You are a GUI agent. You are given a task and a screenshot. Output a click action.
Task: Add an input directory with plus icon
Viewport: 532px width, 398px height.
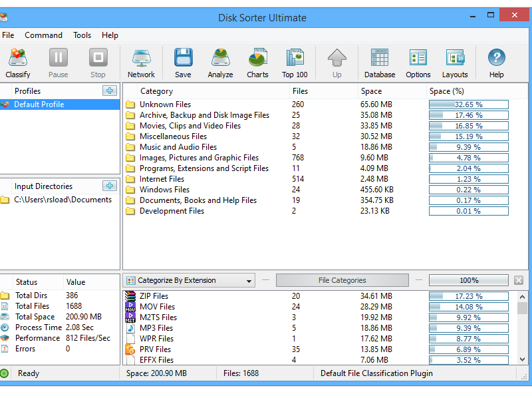click(110, 186)
